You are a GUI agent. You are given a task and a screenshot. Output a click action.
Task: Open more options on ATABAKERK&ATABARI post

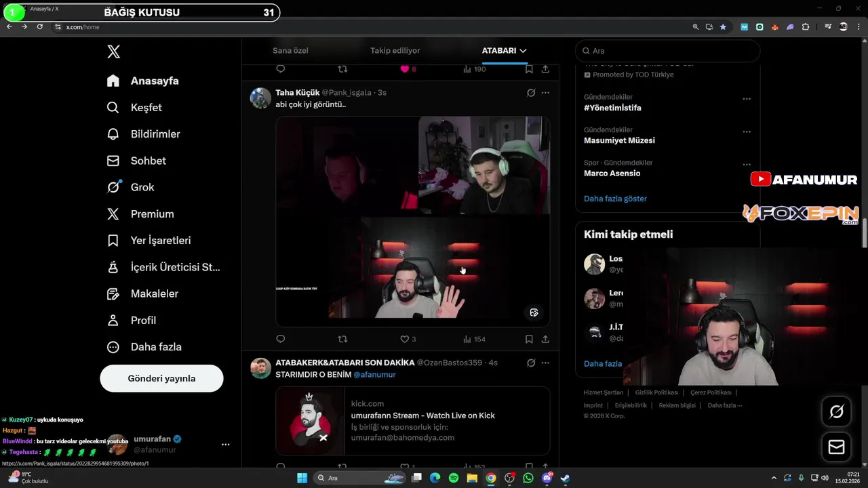coord(545,363)
